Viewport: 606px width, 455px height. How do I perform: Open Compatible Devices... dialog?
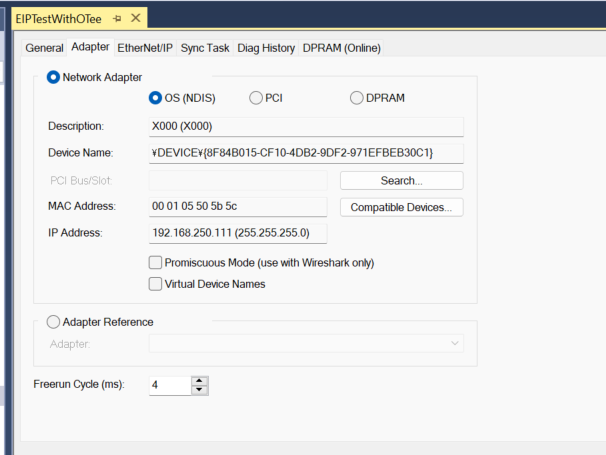[401, 207]
